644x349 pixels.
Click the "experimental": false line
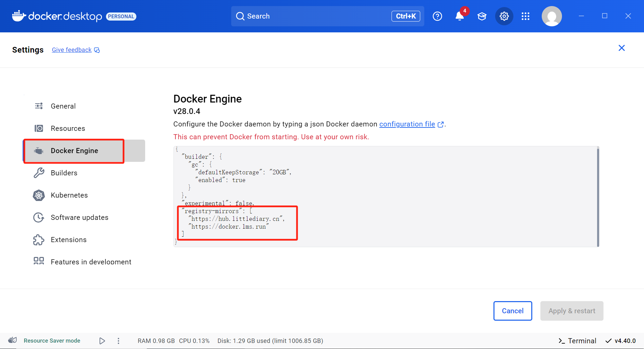(x=218, y=203)
